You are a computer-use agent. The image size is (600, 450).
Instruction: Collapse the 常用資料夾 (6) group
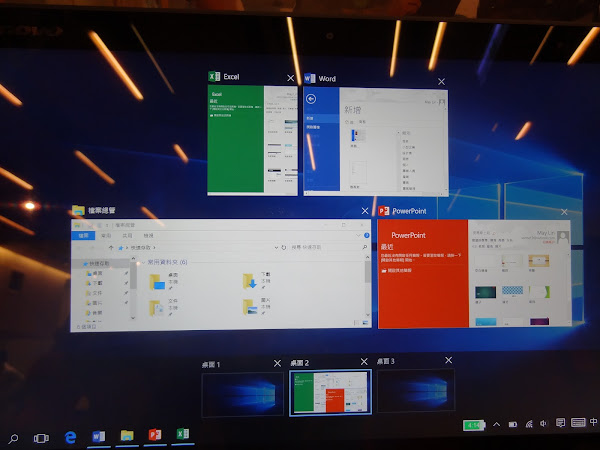(143, 262)
